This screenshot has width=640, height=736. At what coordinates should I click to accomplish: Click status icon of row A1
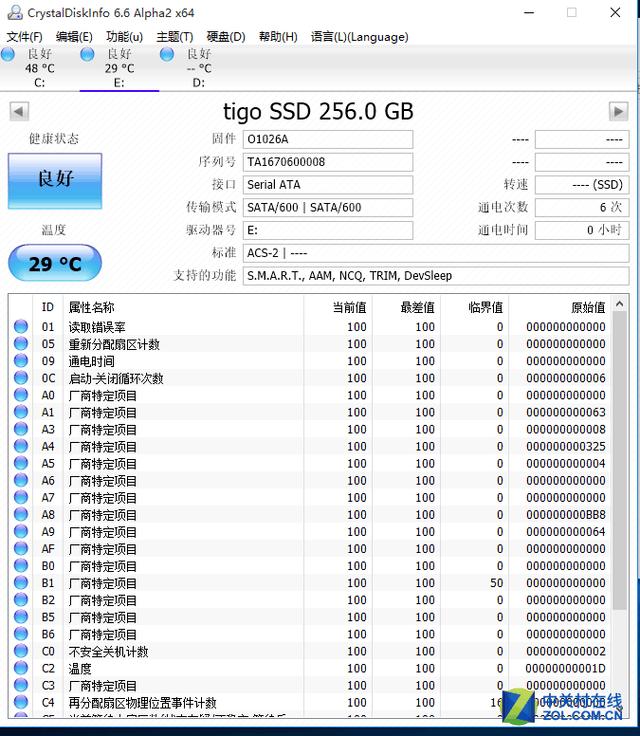click(21, 412)
